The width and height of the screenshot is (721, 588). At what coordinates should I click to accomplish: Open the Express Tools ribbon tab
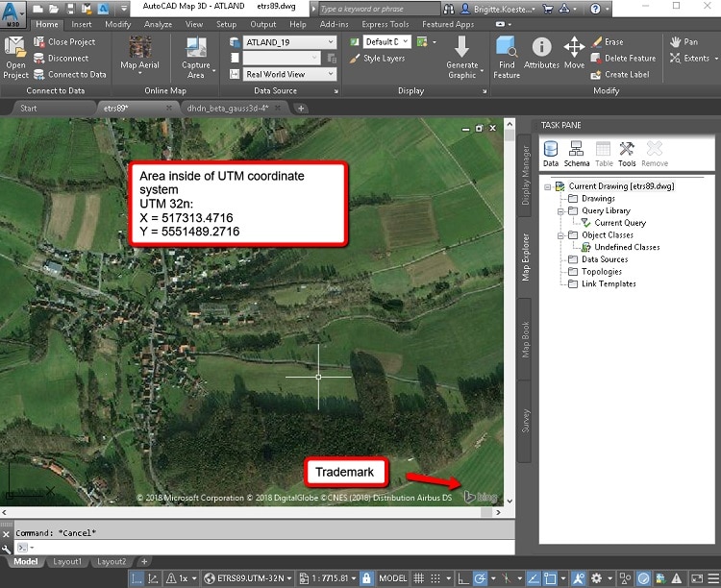(385, 24)
